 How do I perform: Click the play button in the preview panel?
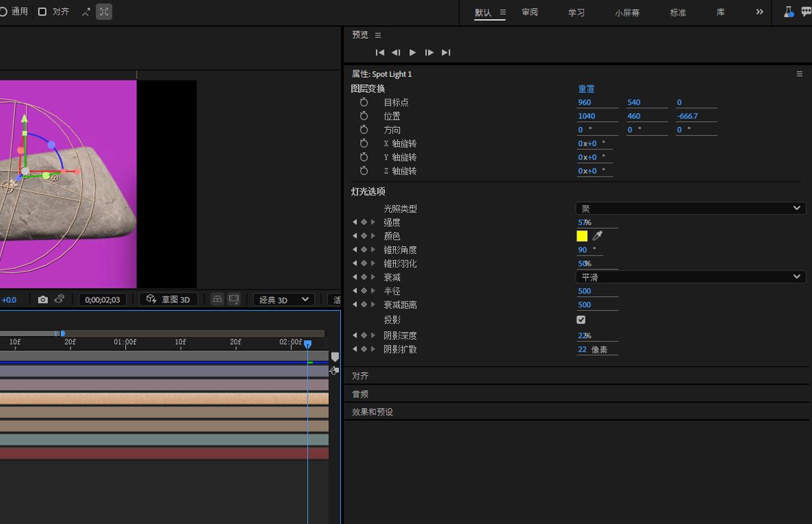click(x=413, y=53)
